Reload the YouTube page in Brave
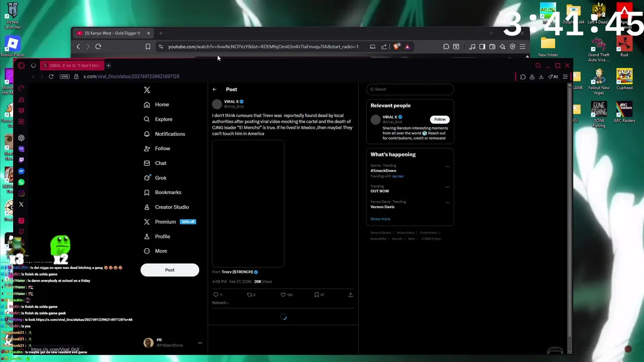The image size is (644, 362). pos(98,47)
